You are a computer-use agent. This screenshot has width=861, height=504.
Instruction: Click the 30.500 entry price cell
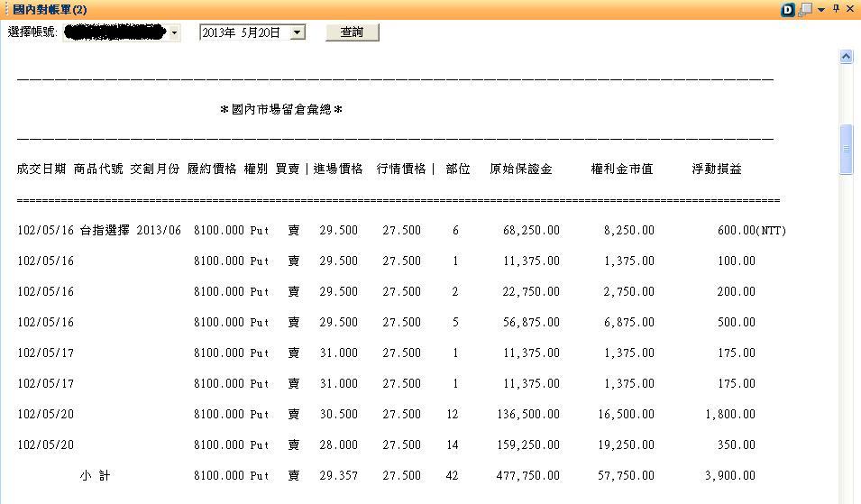[339, 415]
